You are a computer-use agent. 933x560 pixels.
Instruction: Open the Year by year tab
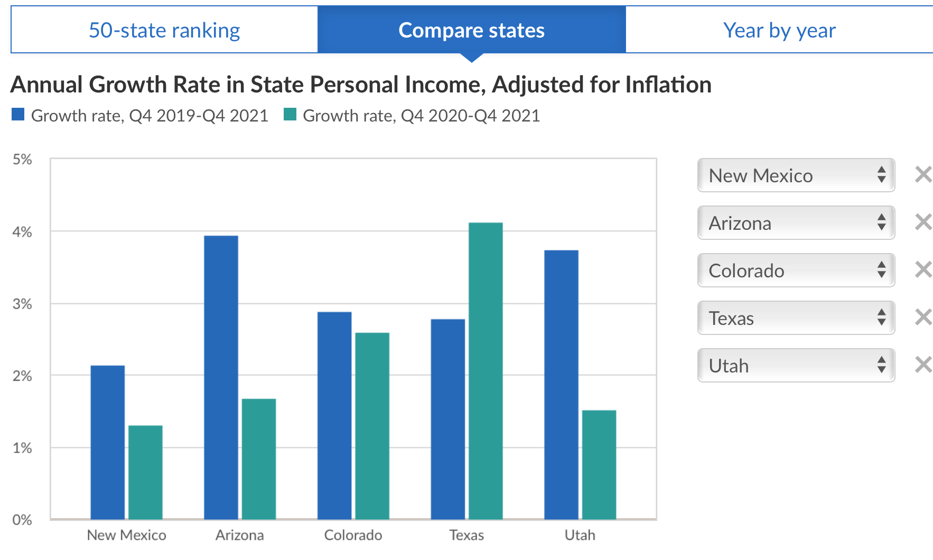779,30
